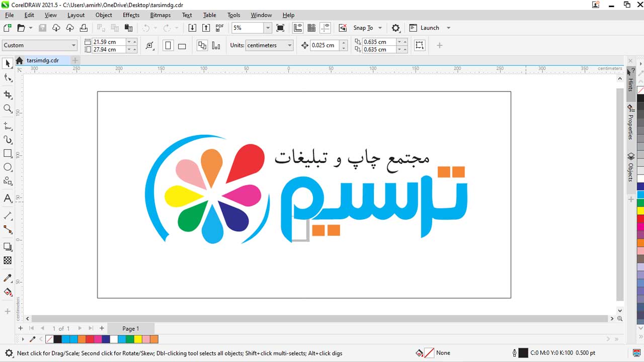
Task: Click the Snap To button
Action: [363, 28]
